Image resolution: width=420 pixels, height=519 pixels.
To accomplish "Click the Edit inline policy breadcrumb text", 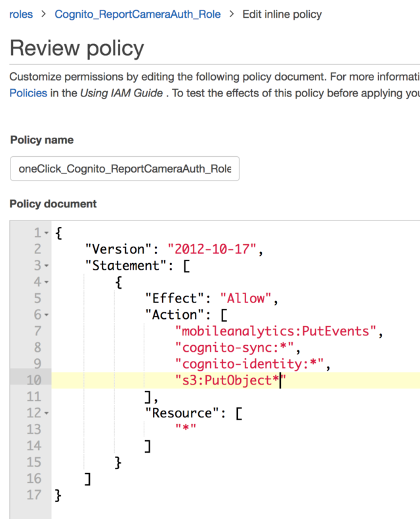I will point(282,14).
